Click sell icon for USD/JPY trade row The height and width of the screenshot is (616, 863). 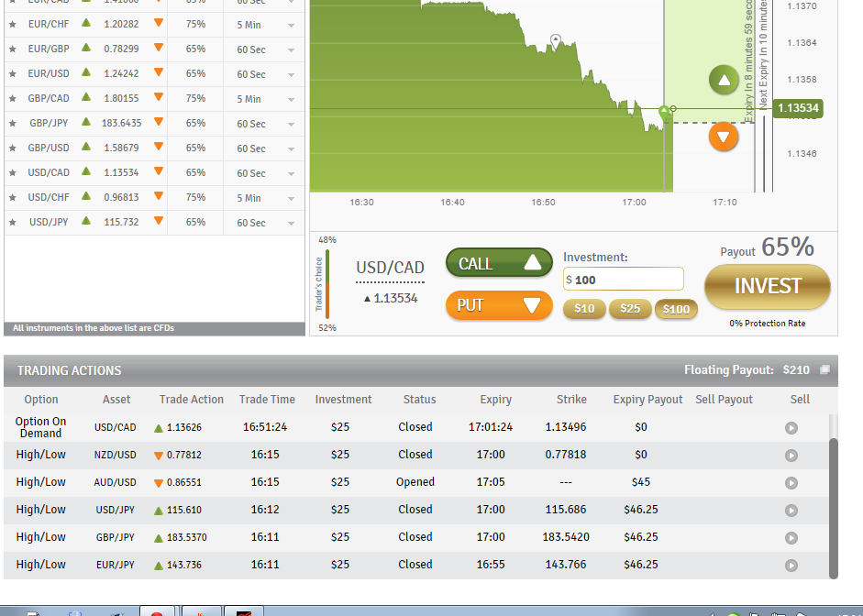[x=791, y=511]
